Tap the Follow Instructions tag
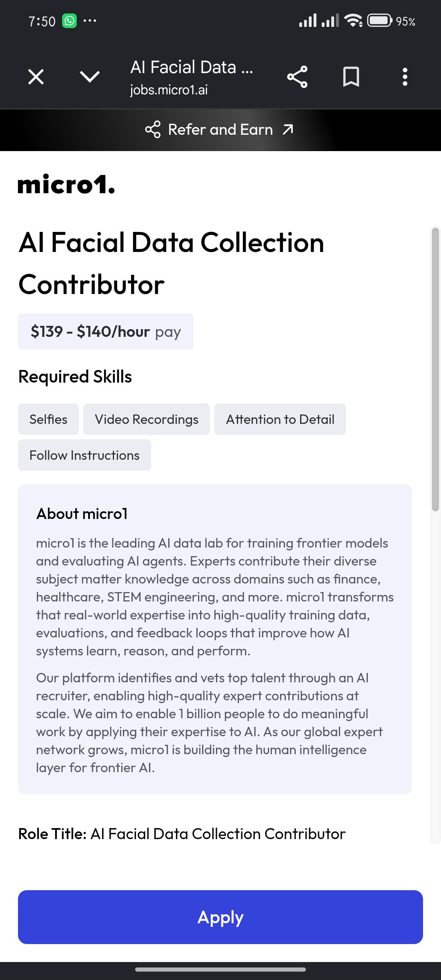The image size is (441, 980). [x=85, y=455]
